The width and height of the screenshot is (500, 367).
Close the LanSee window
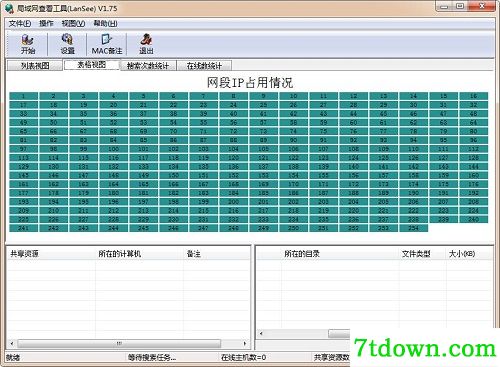click(x=482, y=6)
